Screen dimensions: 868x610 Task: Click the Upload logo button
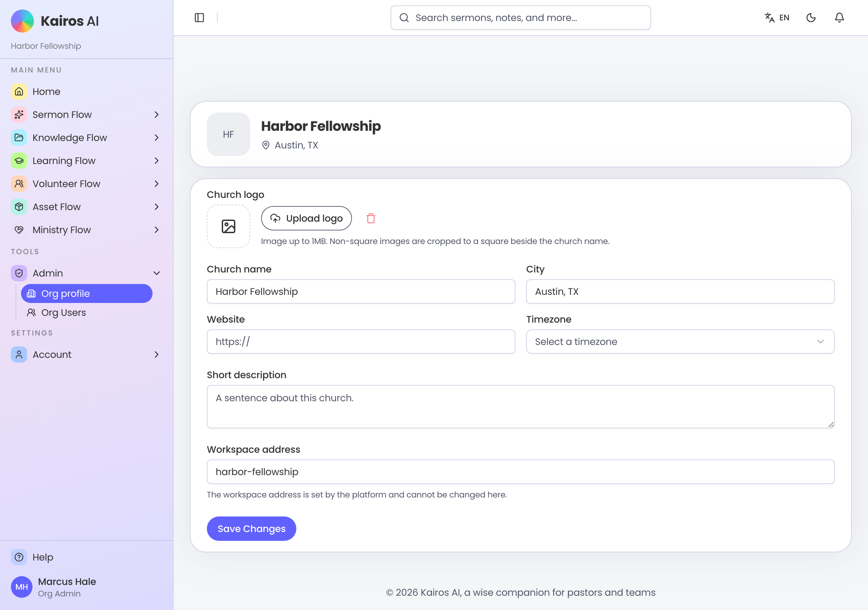[x=306, y=218]
